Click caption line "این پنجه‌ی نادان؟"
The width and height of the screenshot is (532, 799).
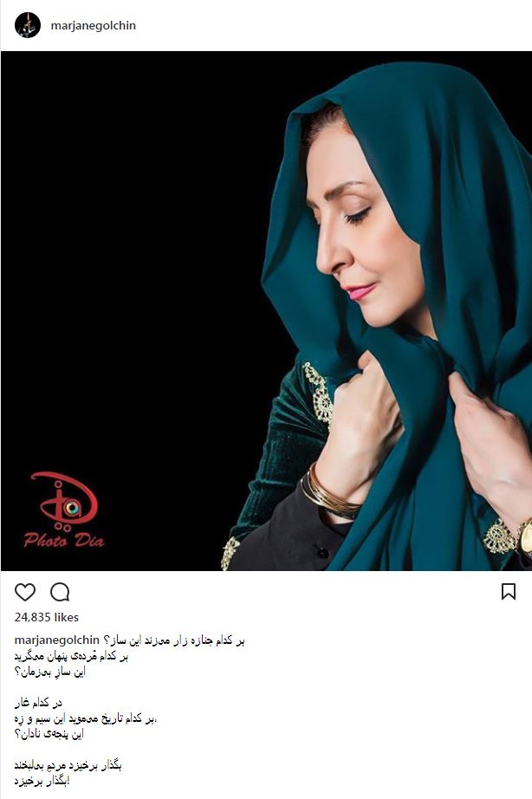[x=49, y=734]
